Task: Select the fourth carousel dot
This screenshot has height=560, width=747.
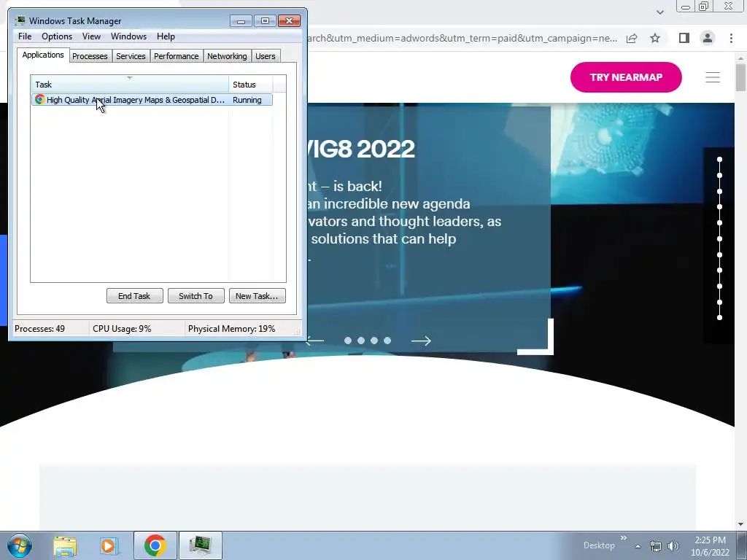Action: [x=387, y=341]
